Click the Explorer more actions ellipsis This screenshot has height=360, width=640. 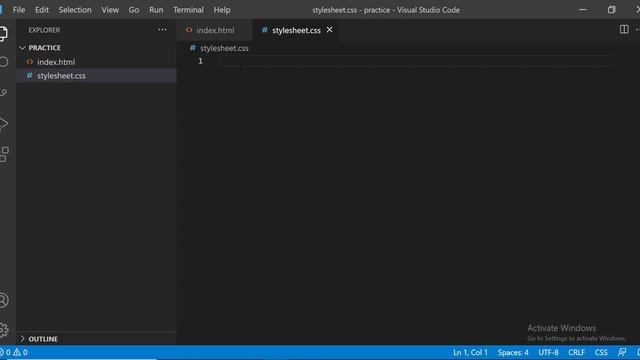pos(162,30)
